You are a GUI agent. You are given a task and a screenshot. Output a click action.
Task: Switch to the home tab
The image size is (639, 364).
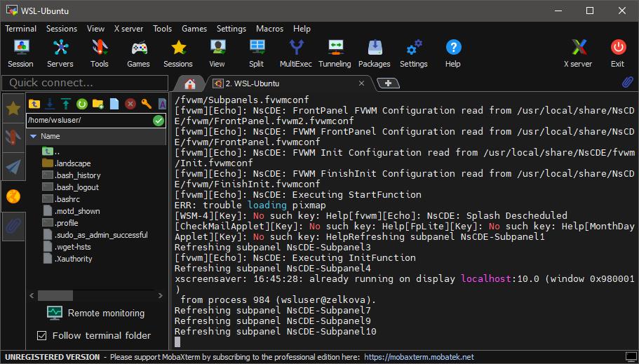(190, 84)
